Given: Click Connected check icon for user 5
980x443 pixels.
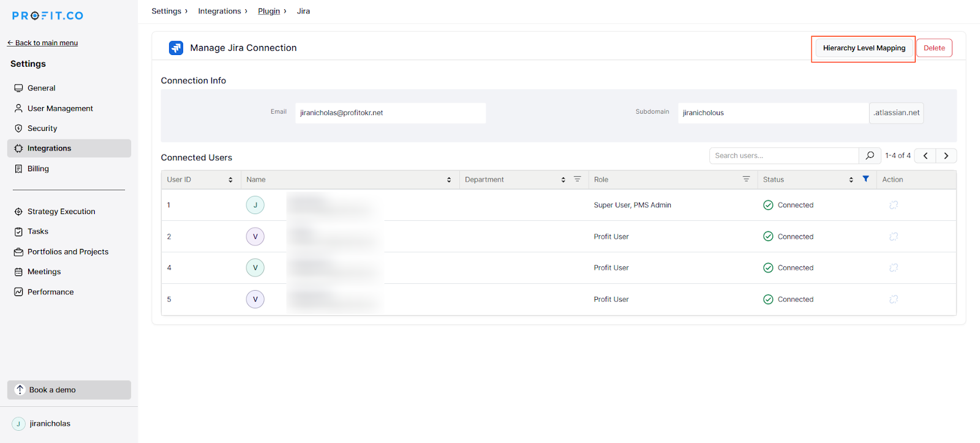Looking at the screenshot, I should (768, 299).
